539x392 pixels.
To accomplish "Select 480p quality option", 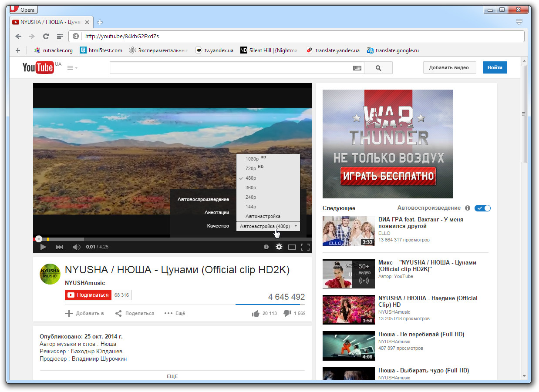I will point(268,178).
